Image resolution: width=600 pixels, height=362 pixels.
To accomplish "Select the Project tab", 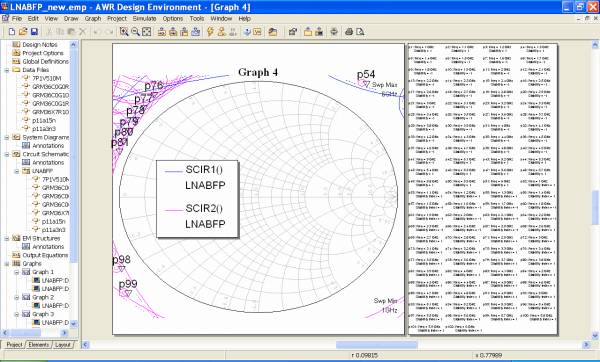I will coord(14,345).
